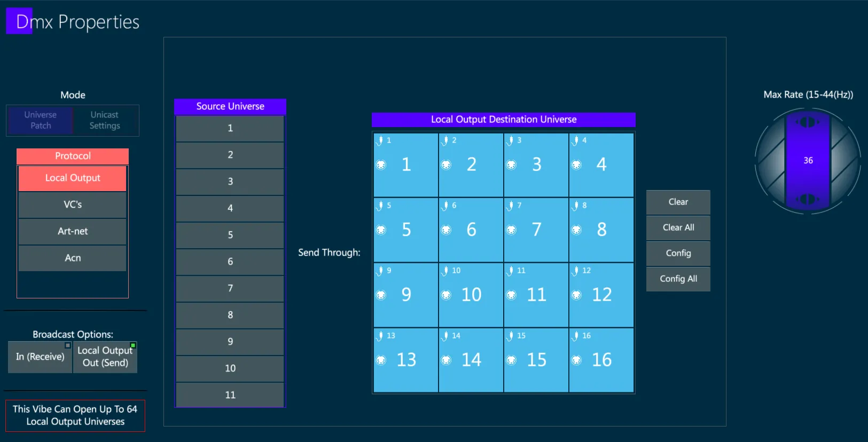Select destination universe tile 11
This screenshot has height=442, width=868.
(x=536, y=295)
